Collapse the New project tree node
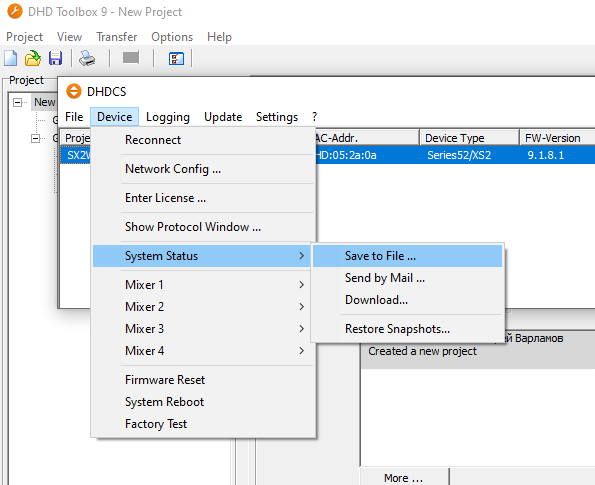The width and height of the screenshot is (595, 485). (17, 102)
